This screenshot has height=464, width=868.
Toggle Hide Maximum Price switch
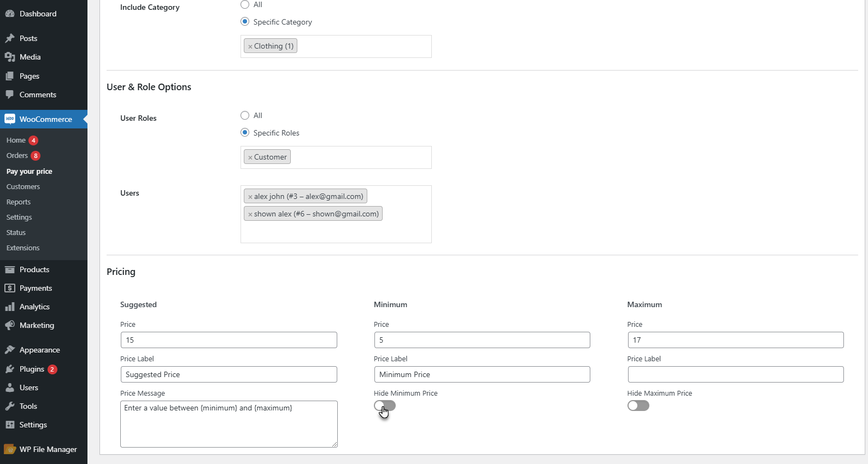(638, 406)
